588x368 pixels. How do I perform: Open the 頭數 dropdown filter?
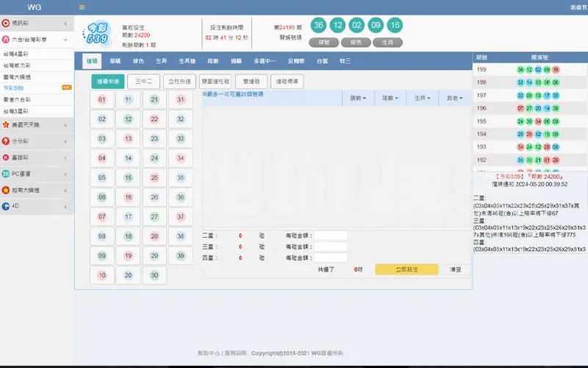pos(359,98)
